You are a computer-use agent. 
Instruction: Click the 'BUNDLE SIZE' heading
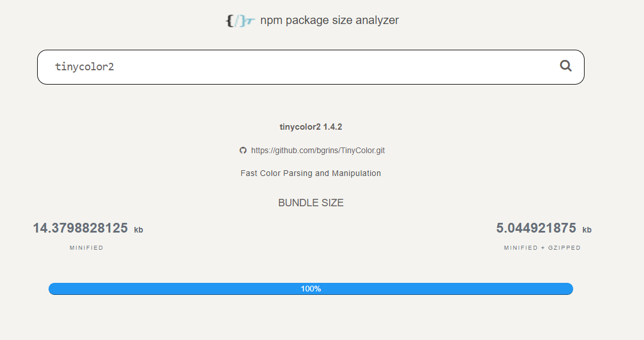pos(311,203)
